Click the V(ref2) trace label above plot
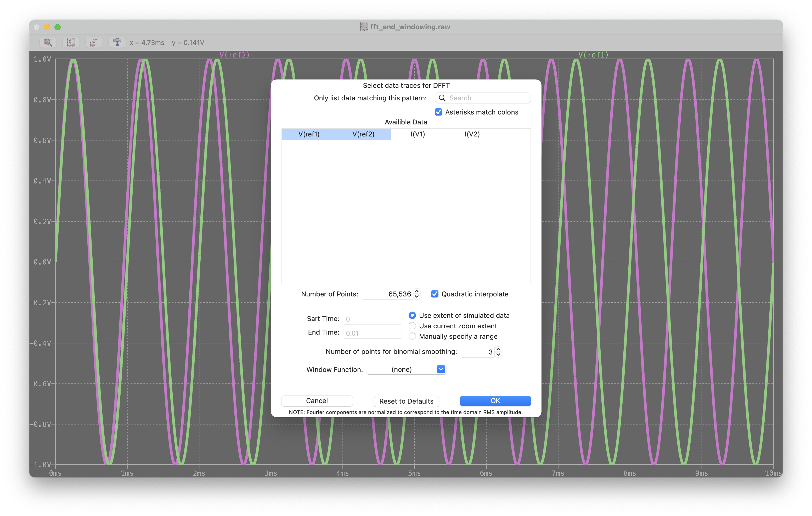Viewport: 812px width, 516px height. 234,55
